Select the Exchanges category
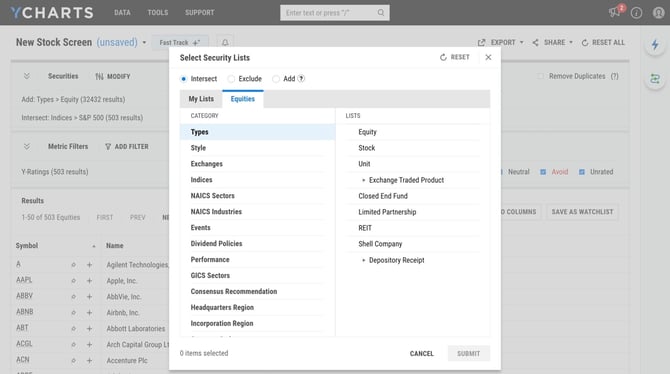The width and height of the screenshot is (670, 374). tap(258, 164)
